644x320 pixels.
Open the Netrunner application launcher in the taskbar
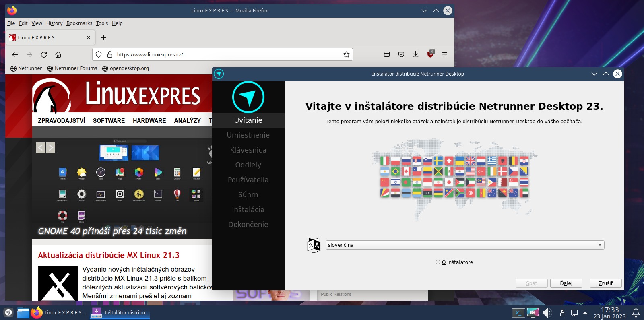[x=8, y=312]
